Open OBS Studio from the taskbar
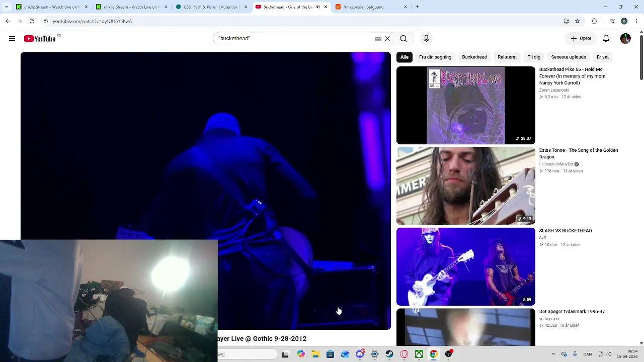 point(448,354)
